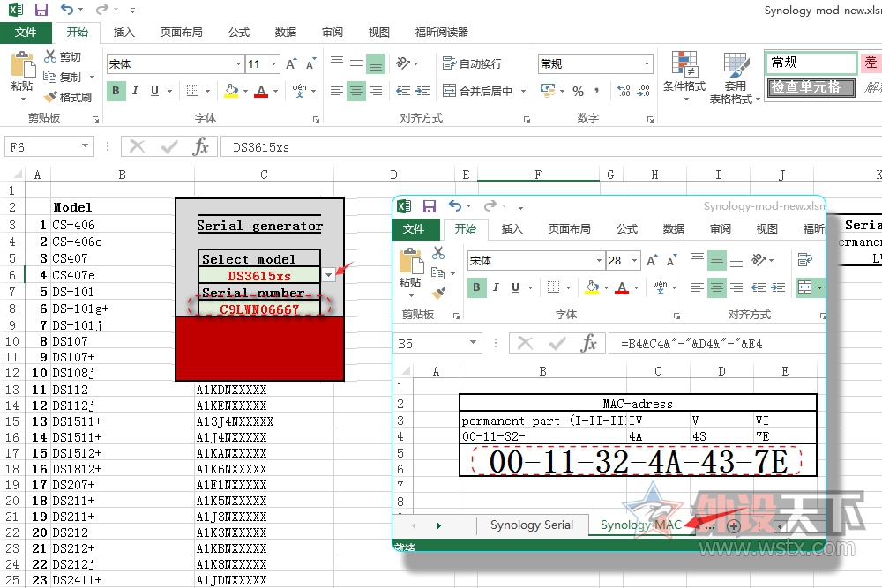Expand the fill color dropdown arrow in main ribbon
Screen dimensions: 882x588
tap(245, 91)
